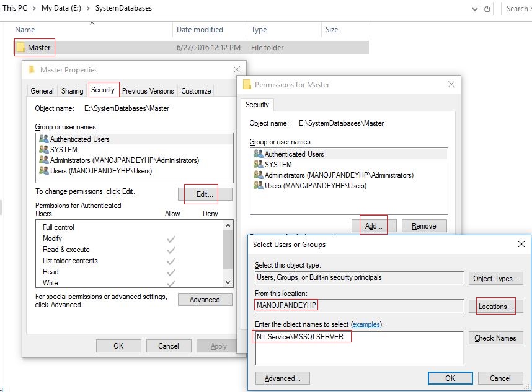
Task: Click Locations button
Action: 495,307
